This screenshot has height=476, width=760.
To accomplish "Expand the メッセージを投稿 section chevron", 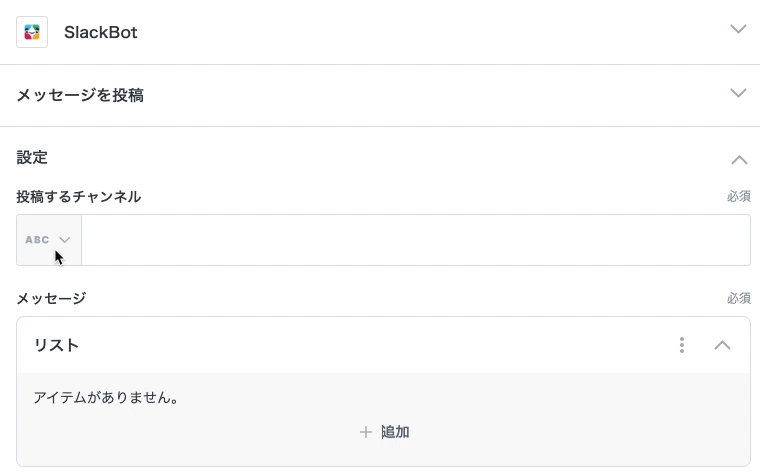I will coord(739,94).
